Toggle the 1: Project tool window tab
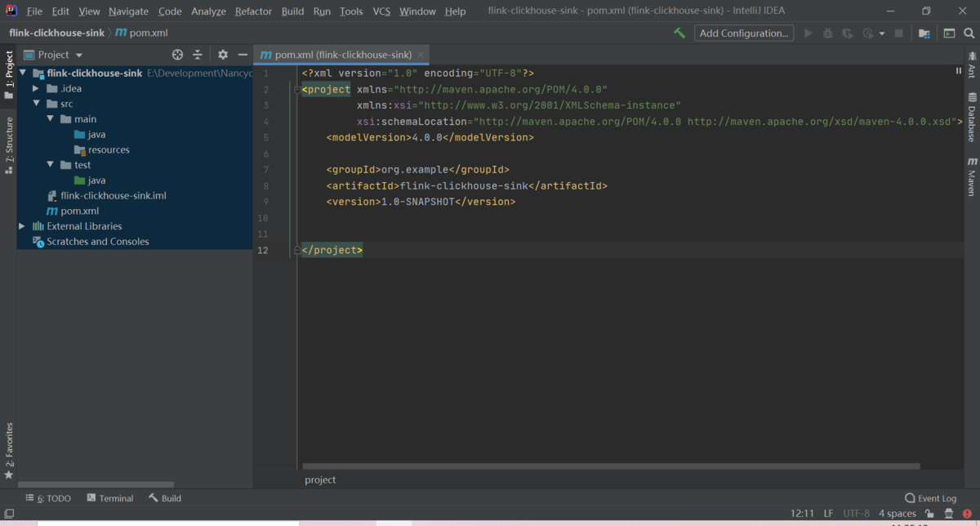The width and height of the screenshot is (980, 526). click(x=9, y=75)
